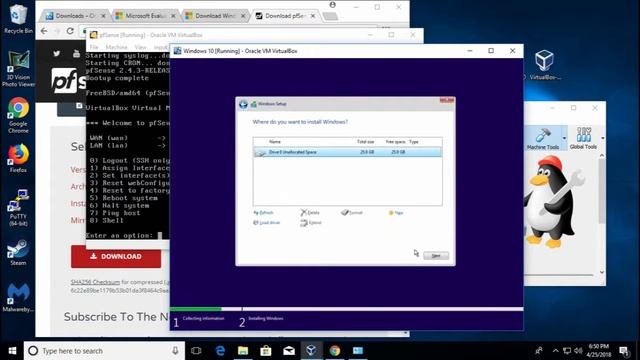This screenshot has height=360, width=640.
Task: Click the Format partition option
Action: click(352, 213)
